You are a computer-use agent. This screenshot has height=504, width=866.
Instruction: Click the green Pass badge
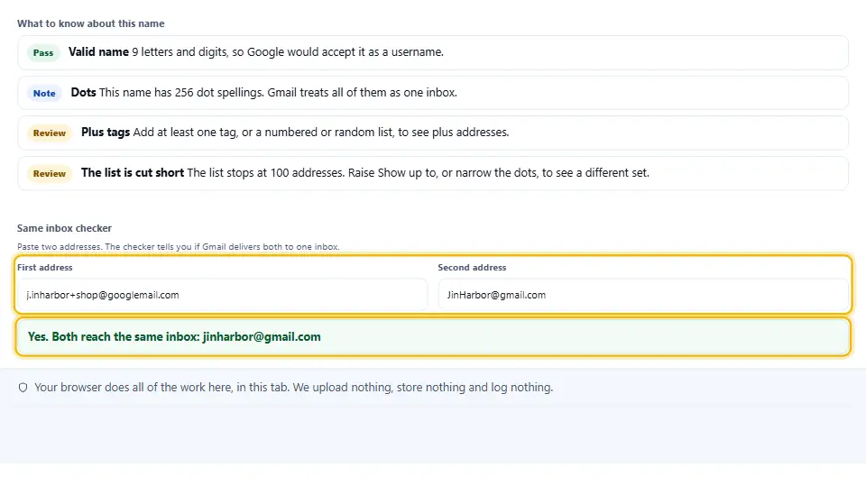43,53
